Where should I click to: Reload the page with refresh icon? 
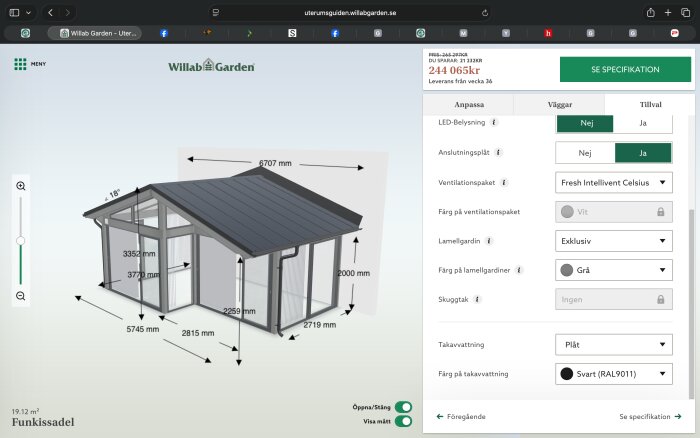point(485,13)
